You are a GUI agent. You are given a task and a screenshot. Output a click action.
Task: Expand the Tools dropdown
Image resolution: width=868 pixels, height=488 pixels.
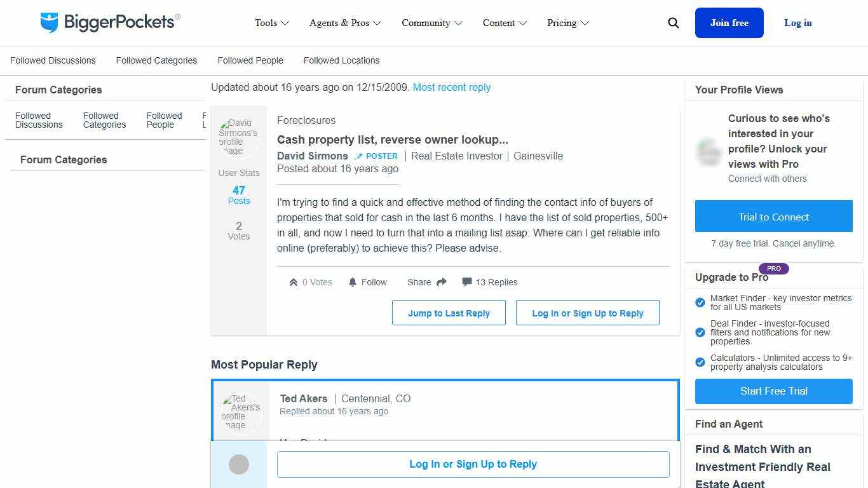pos(271,23)
